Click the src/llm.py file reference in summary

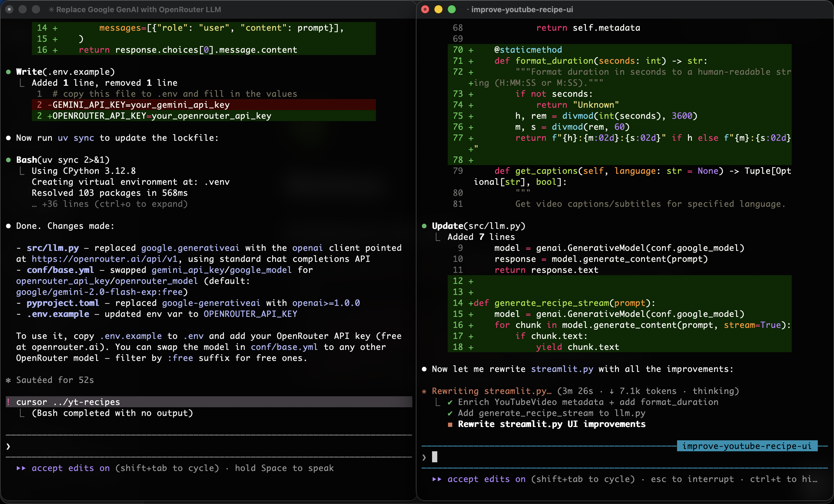[53, 248]
